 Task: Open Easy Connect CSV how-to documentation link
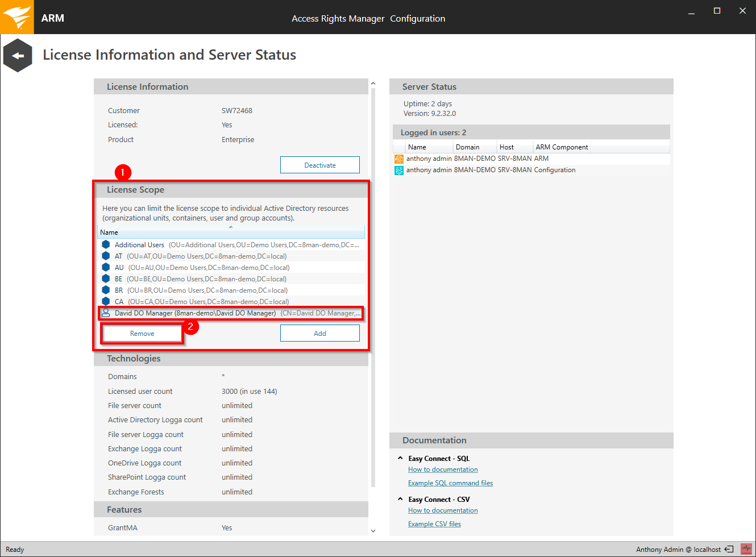(x=443, y=510)
